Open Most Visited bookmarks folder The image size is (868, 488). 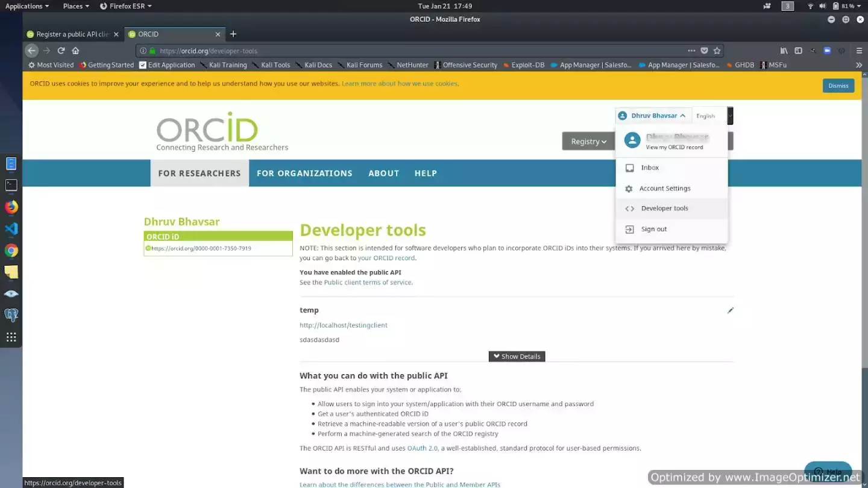point(51,65)
